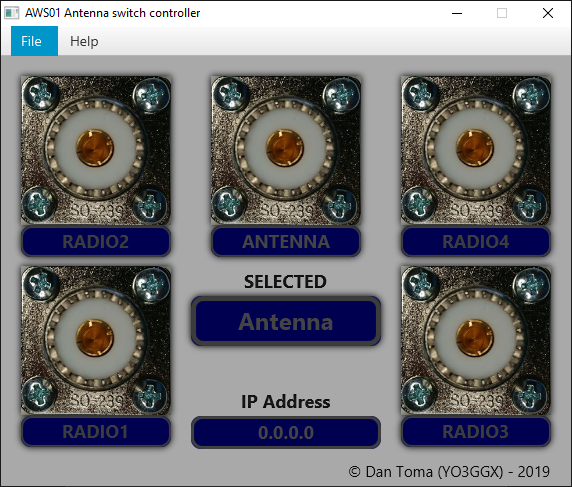The image size is (572, 487).
Task: Click the SO-239 connector image above ANTENNA
Action: tap(286, 150)
